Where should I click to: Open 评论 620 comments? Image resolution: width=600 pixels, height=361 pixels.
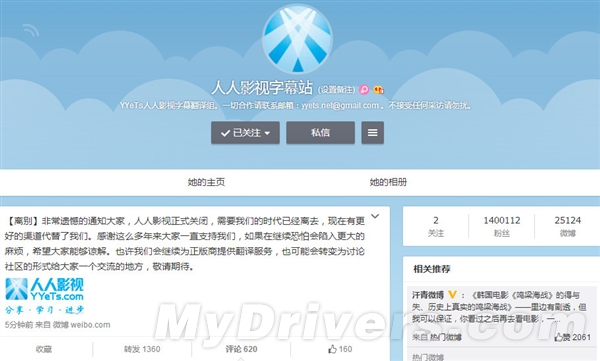(241, 349)
